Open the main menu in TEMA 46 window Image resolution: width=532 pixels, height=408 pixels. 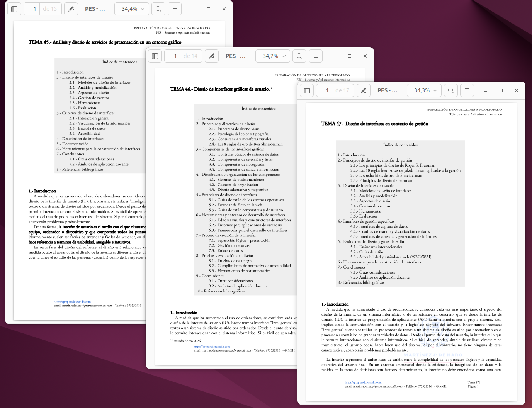pos(316,56)
